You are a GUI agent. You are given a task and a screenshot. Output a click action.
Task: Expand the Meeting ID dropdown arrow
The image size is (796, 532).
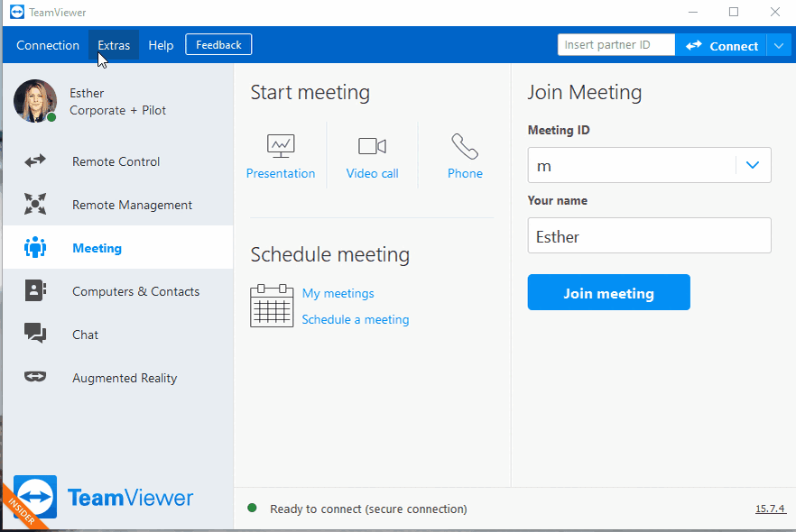click(753, 165)
